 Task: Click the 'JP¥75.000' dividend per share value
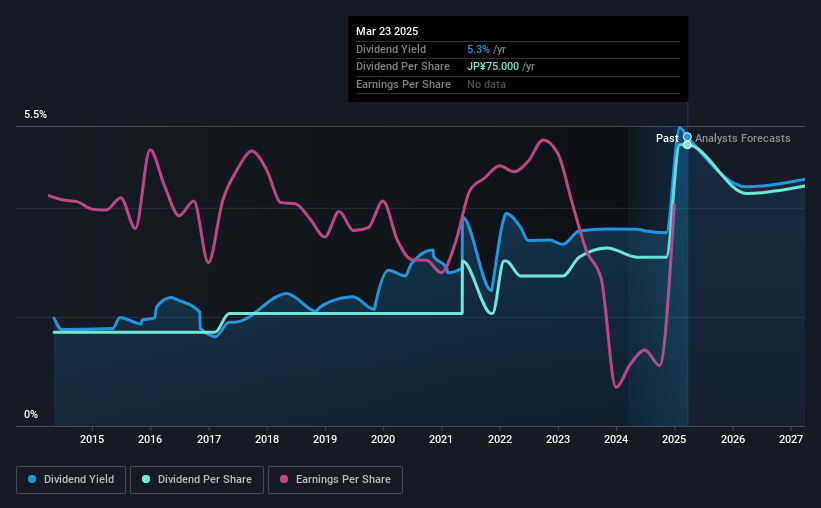493,67
